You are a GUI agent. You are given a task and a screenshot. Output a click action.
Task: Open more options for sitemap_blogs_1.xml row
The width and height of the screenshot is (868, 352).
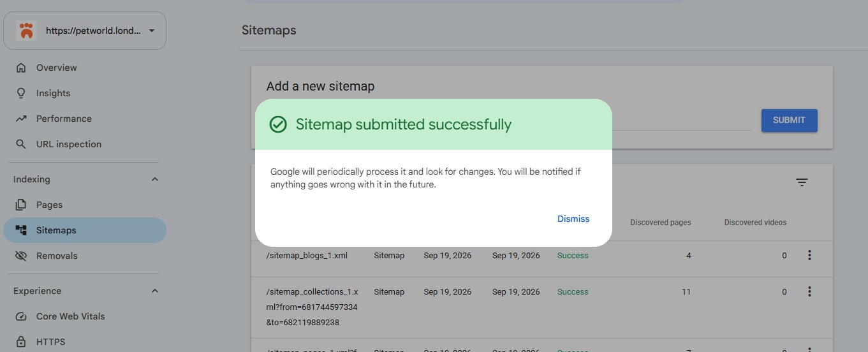pos(809,255)
